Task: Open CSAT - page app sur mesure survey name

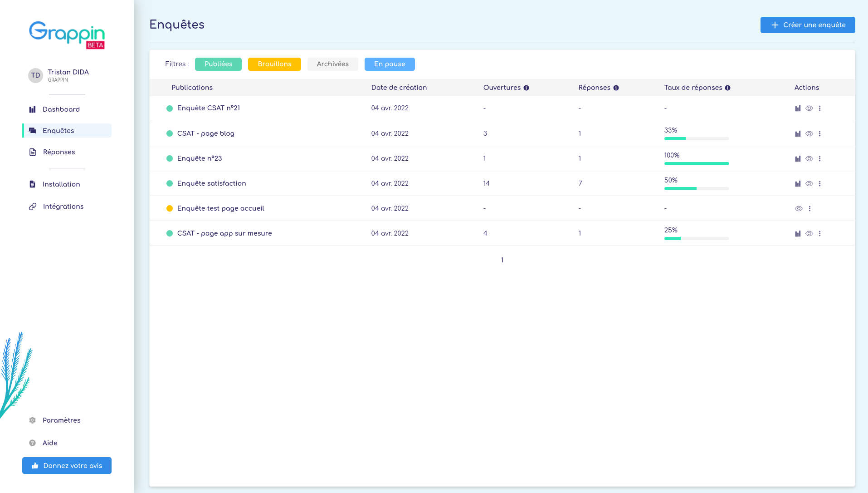Action: coord(224,233)
